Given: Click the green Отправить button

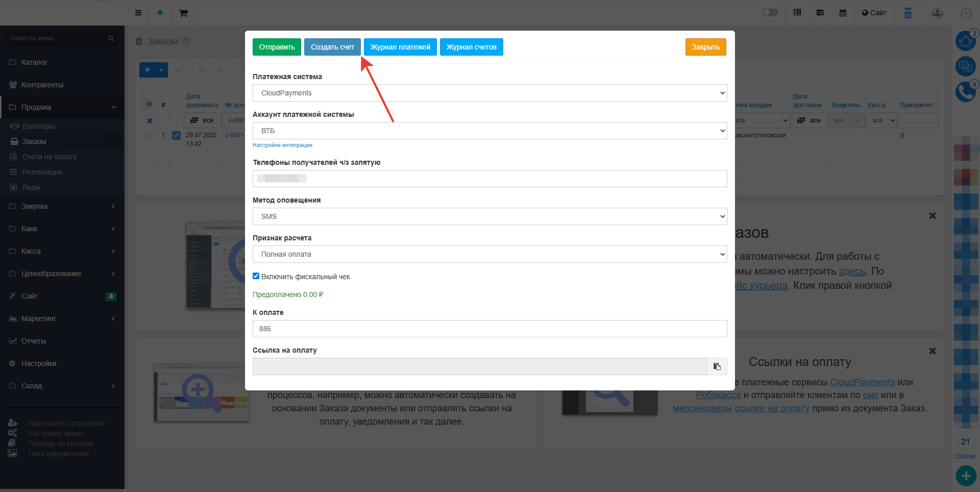Looking at the screenshot, I should [277, 47].
